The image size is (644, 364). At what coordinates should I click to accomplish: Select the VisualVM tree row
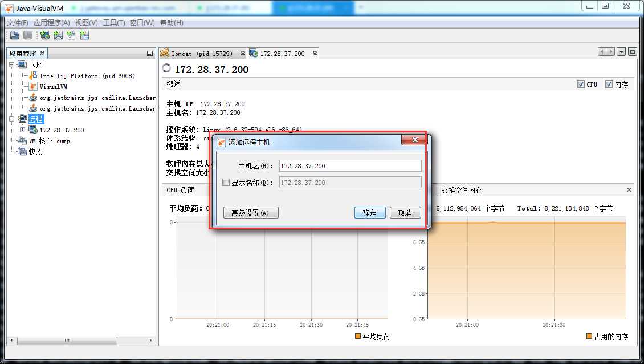click(53, 87)
